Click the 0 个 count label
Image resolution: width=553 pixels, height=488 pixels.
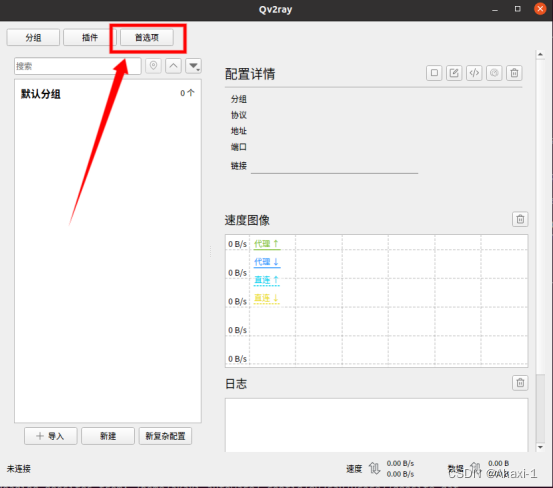pyautogui.click(x=187, y=93)
